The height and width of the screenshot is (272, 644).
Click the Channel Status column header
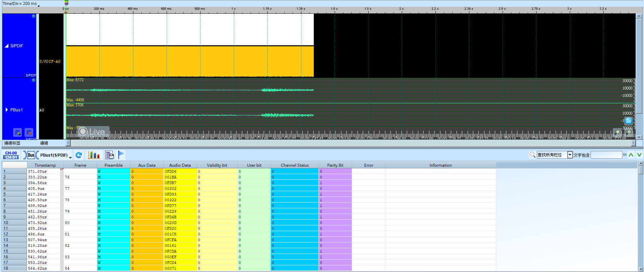[295, 165]
